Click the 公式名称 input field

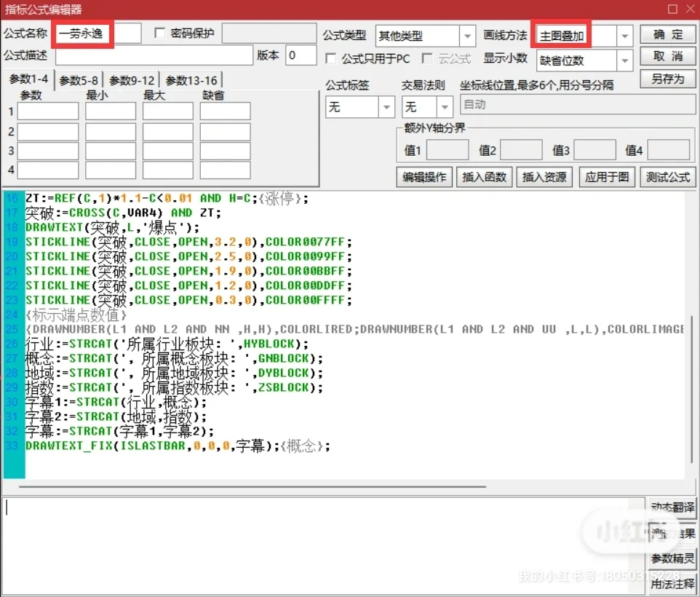click(98, 33)
